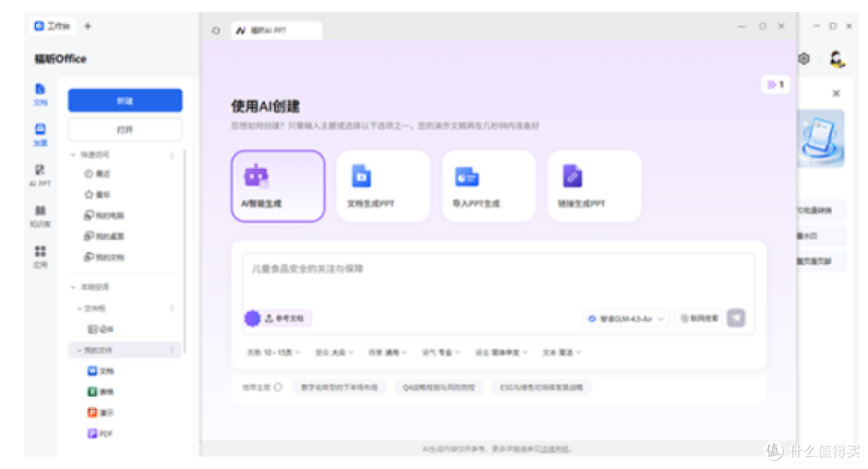
Task: Select the blue 文档 file type
Action: tap(100, 371)
